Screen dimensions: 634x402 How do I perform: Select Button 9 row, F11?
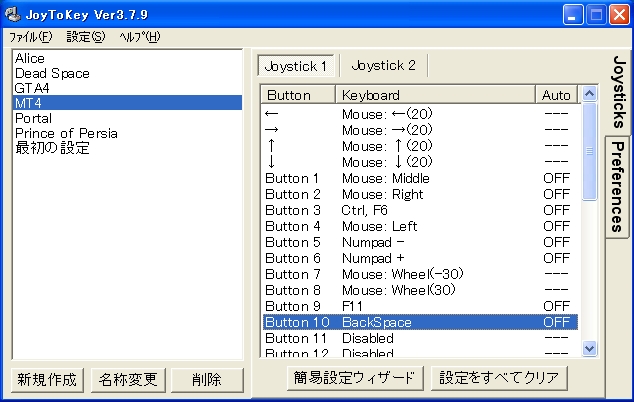(420, 306)
